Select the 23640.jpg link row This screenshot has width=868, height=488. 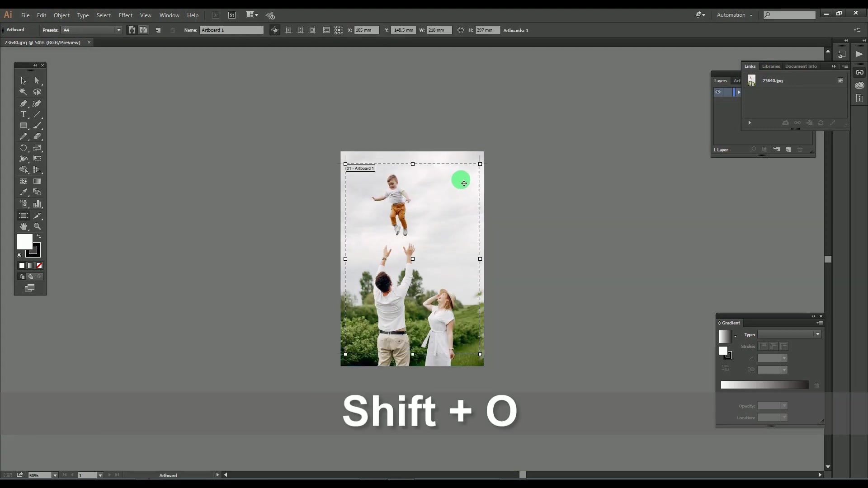(795, 81)
